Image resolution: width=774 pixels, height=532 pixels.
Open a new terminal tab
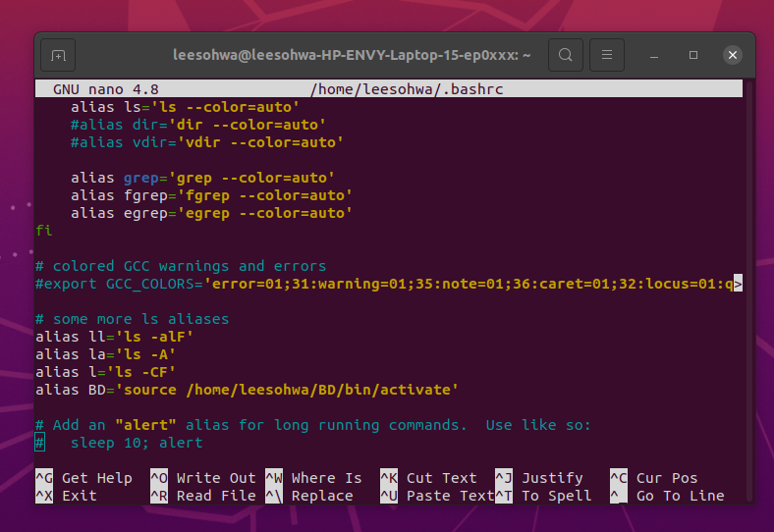[x=58, y=55]
